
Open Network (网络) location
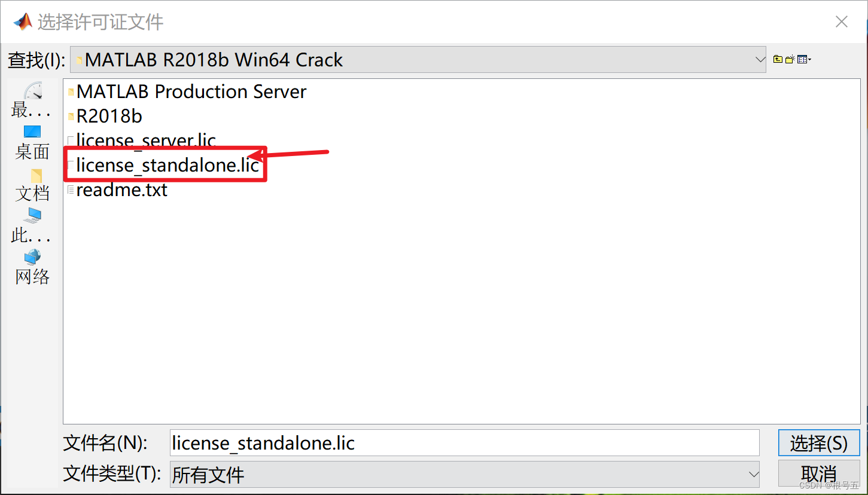[x=32, y=267]
